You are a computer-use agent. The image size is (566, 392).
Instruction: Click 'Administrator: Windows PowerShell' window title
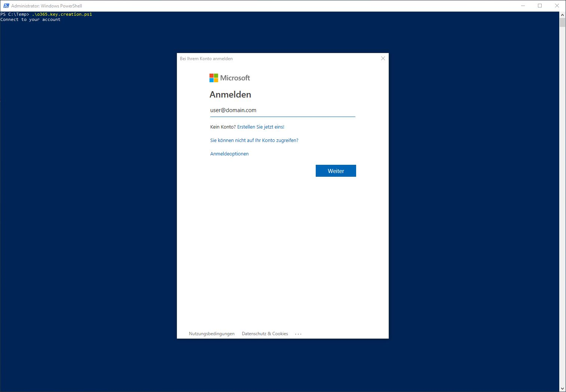click(x=46, y=6)
